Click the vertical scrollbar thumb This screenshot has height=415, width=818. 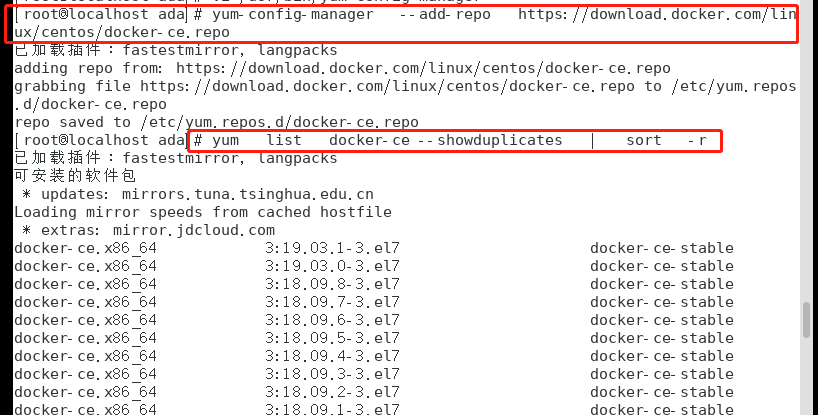click(x=808, y=322)
